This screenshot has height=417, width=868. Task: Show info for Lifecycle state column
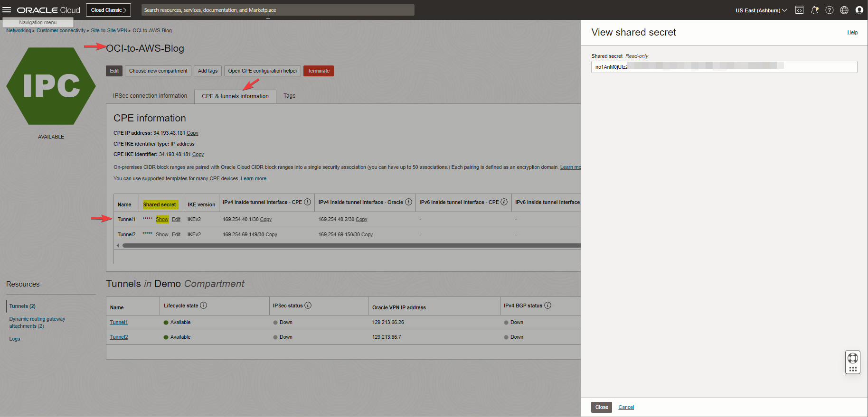coord(204,306)
